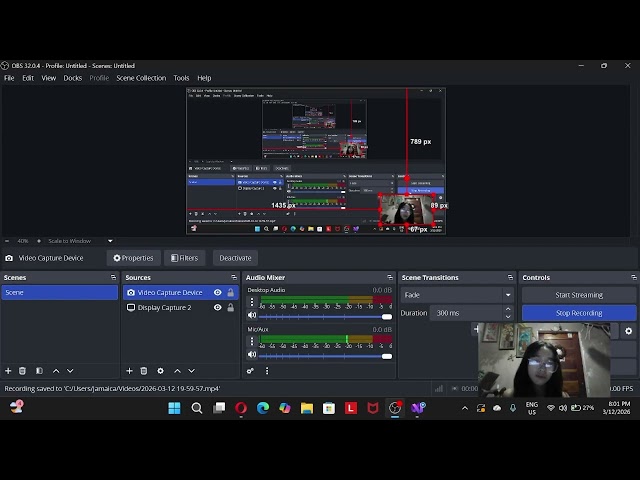Open the Help menu
The width and height of the screenshot is (640, 480).
pos(204,78)
